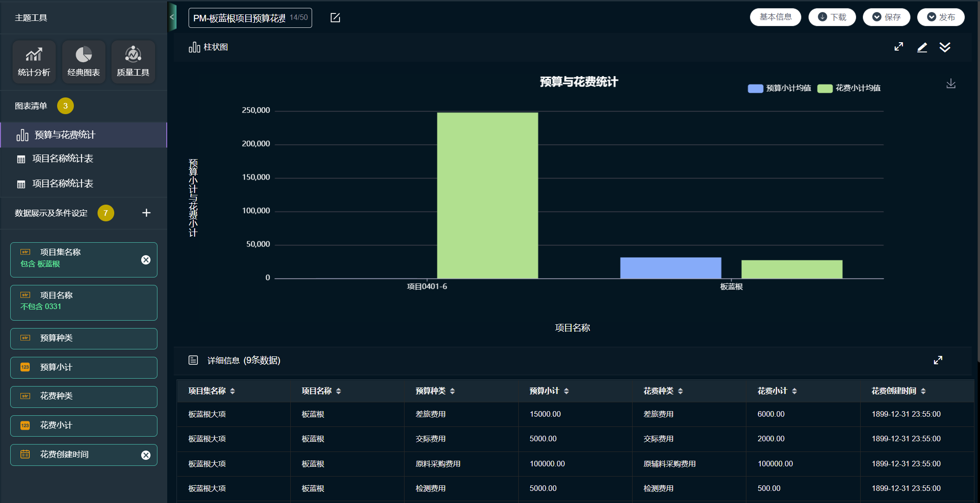Toggle the 预算小计均值 legend series
Image resolution: width=980 pixels, height=503 pixels.
point(779,88)
